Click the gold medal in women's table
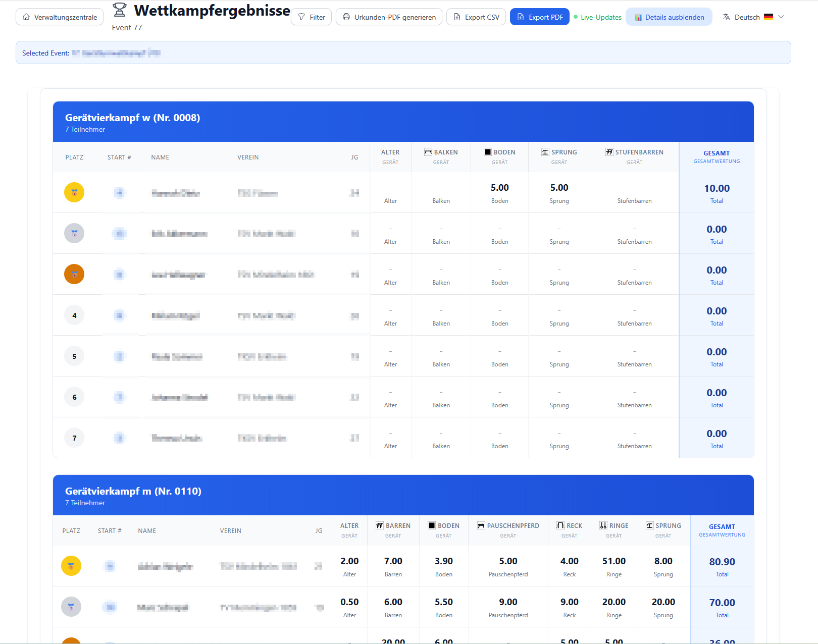The image size is (818, 644). coord(74,192)
